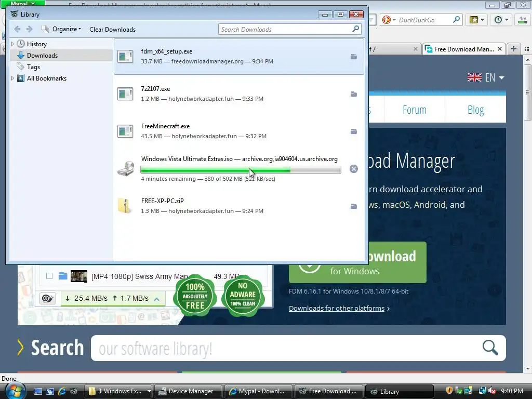Open containing folder for fdm_x64_setup.exe
This screenshot has height=399, width=532.
(353, 57)
